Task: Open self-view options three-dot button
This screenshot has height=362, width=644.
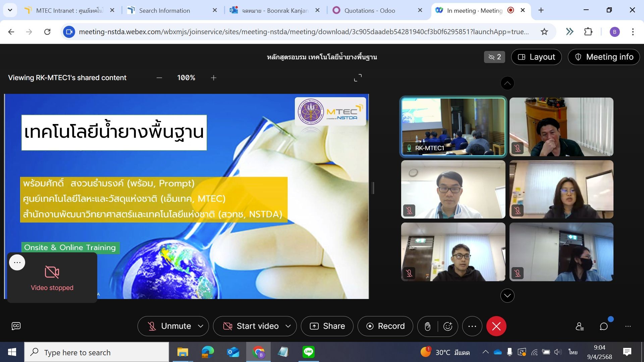Action: pos(17,262)
